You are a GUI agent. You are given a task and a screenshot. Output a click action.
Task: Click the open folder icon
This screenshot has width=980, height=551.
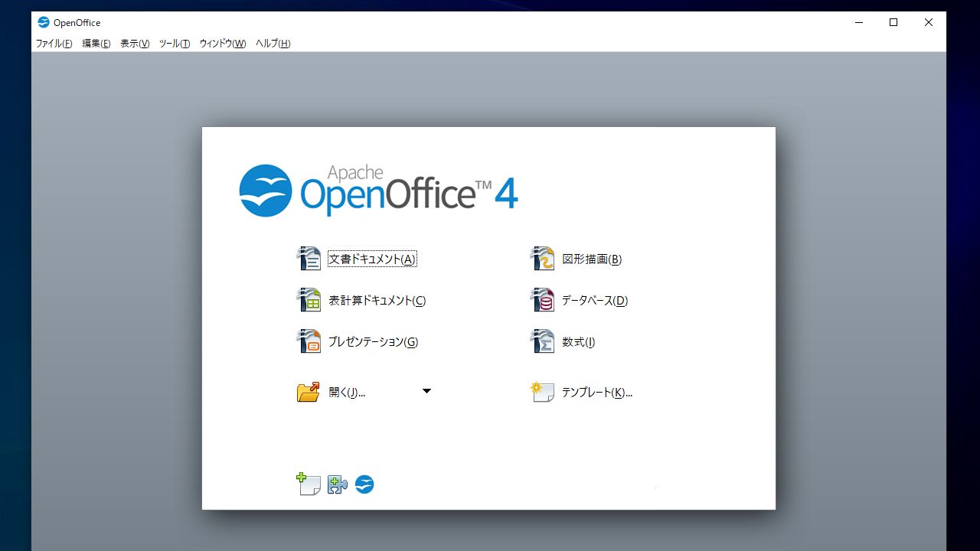pos(309,392)
